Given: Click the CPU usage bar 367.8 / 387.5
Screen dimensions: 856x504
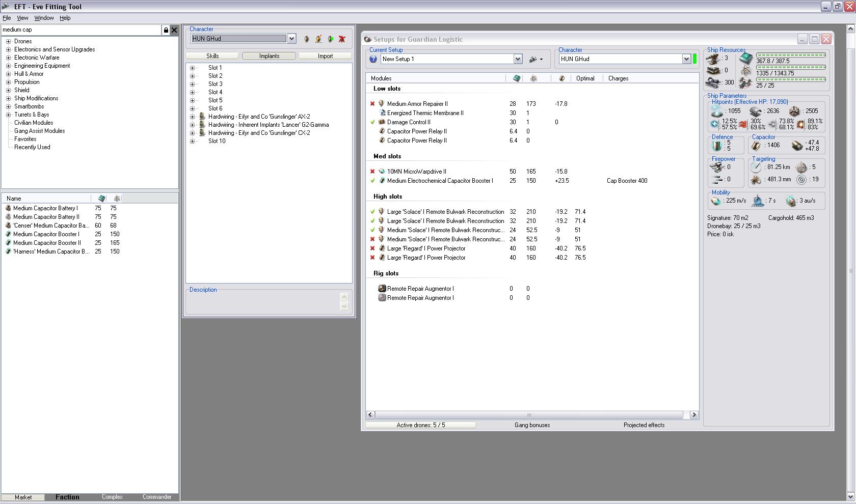Looking at the screenshot, I should pos(791,55).
